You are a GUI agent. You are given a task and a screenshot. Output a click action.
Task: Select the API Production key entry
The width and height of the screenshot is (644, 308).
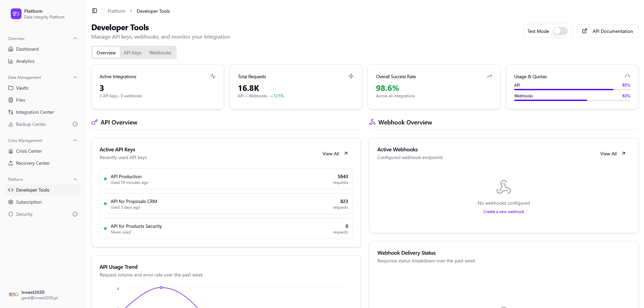[x=226, y=179]
